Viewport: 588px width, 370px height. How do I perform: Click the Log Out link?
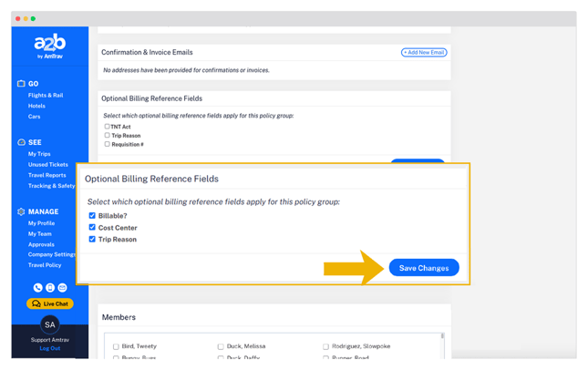click(49, 348)
